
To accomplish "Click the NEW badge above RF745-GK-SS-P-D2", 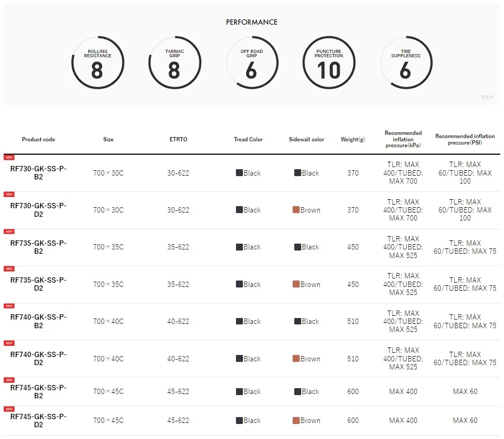I will point(9,409).
